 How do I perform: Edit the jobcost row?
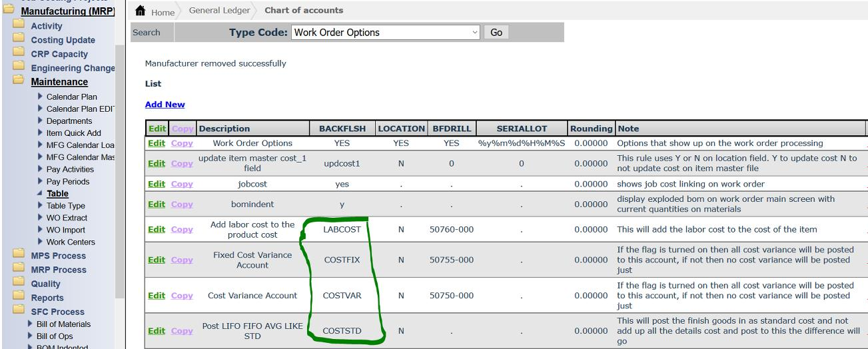pyautogui.click(x=156, y=184)
